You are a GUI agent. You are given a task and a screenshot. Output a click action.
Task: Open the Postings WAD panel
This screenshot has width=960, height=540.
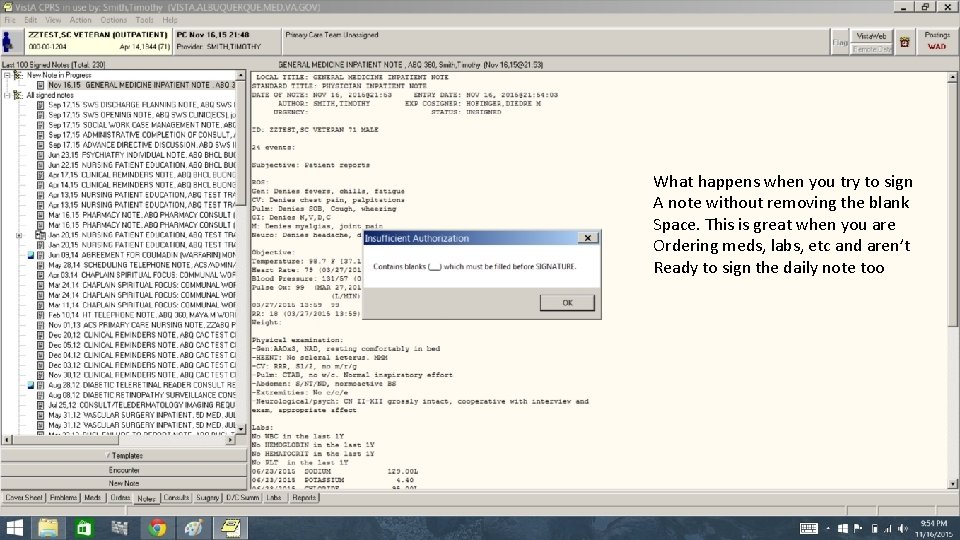click(x=937, y=41)
